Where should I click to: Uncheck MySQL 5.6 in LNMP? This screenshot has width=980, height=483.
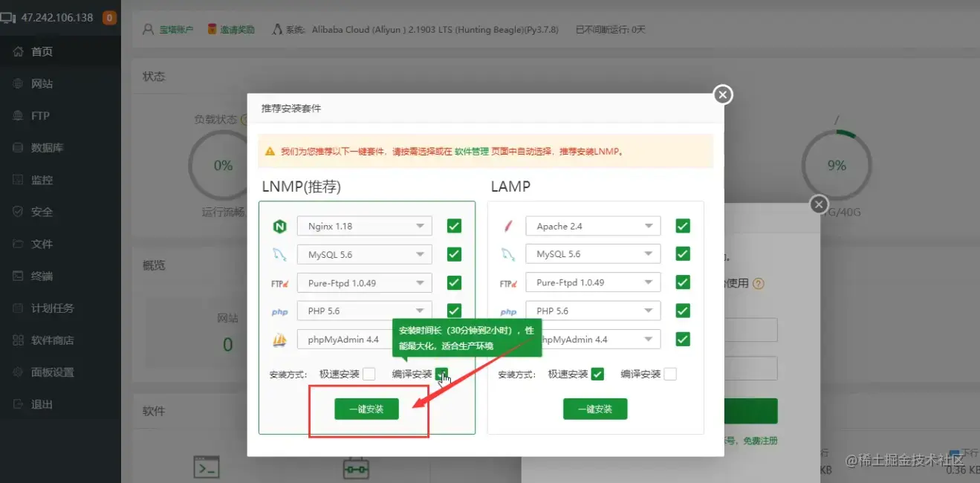pyautogui.click(x=454, y=254)
